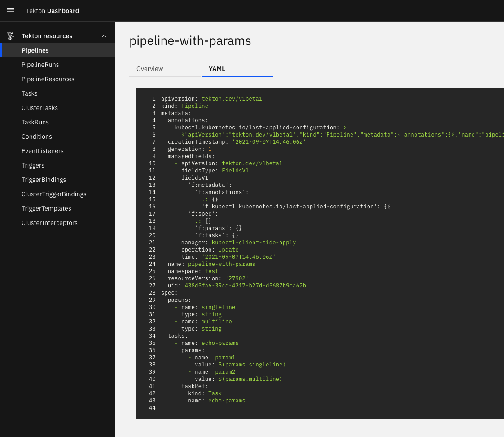Open TriggerBindings sidebar item

pyautogui.click(x=57, y=180)
